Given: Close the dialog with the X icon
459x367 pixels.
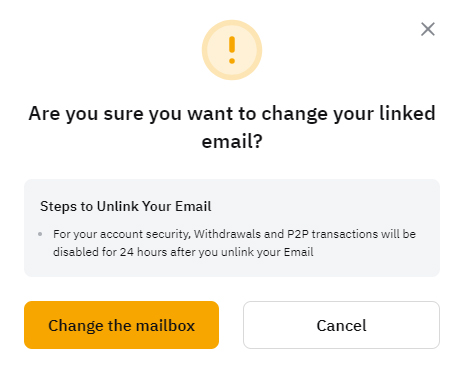Looking at the screenshot, I should (x=428, y=29).
